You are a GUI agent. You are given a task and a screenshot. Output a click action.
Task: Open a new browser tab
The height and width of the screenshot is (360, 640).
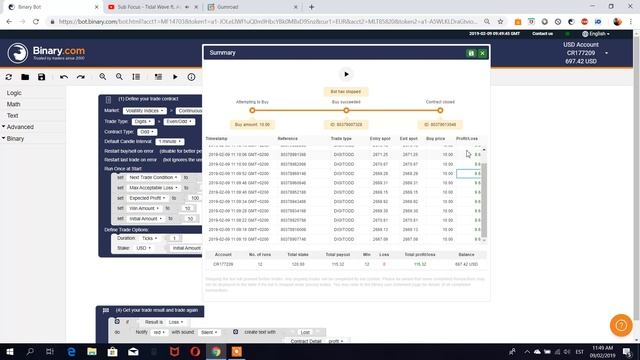311,7
